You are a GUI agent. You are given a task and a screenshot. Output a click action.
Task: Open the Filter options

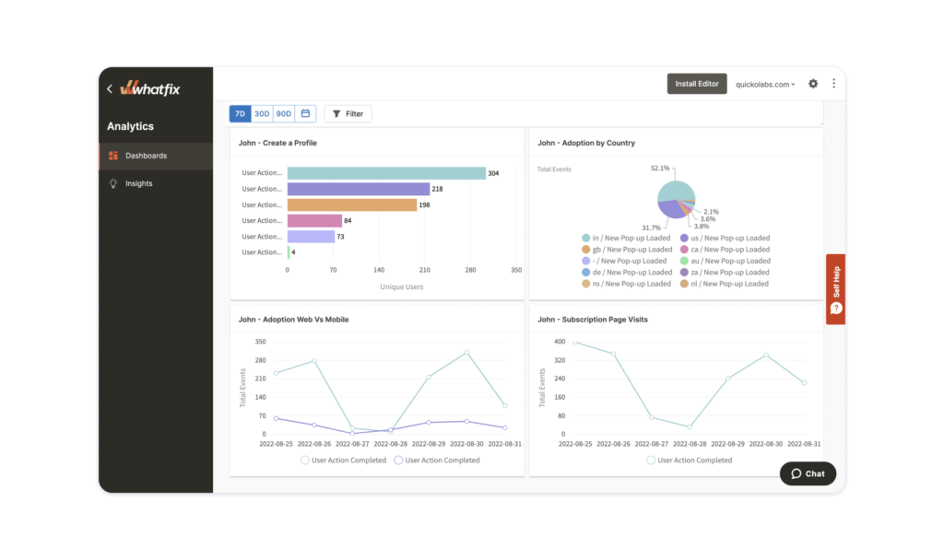(348, 113)
